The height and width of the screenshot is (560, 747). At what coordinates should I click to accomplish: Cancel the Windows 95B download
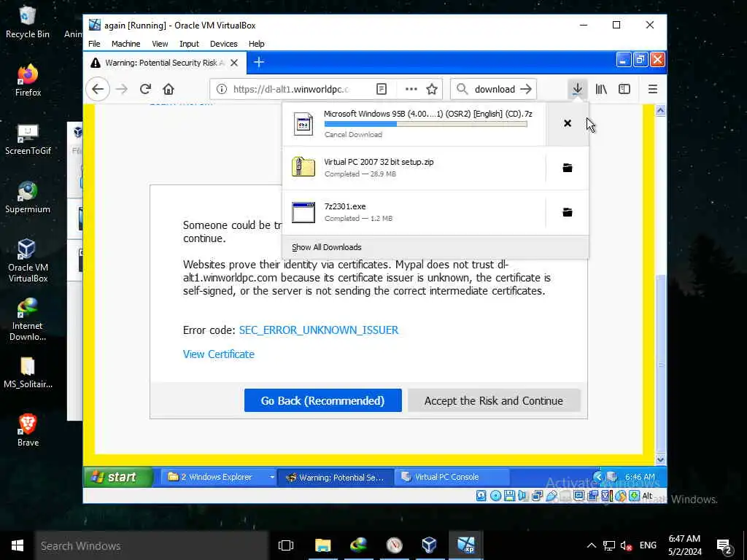[x=567, y=123]
